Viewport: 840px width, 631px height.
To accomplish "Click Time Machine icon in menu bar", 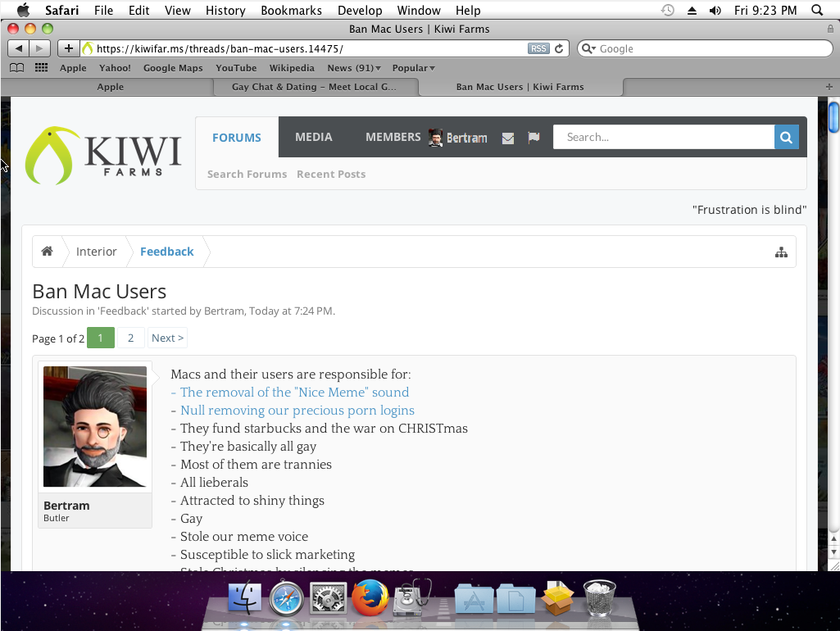I will pyautogui.click(x=668, y=10).
